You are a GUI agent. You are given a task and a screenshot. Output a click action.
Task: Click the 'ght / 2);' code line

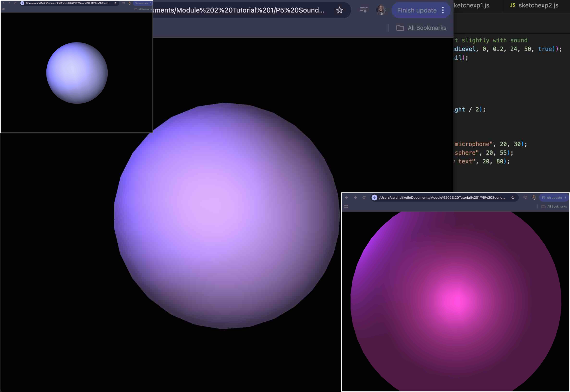[x=470, y=109]
